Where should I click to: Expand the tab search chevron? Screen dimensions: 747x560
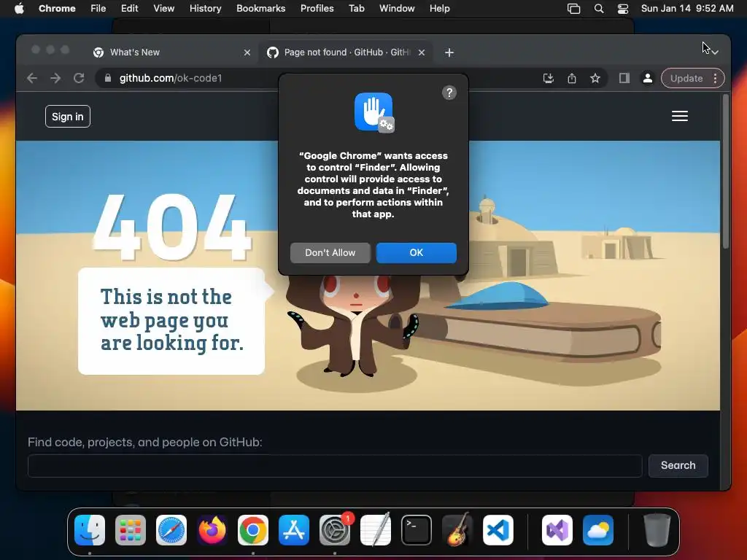tap(715, 52)
